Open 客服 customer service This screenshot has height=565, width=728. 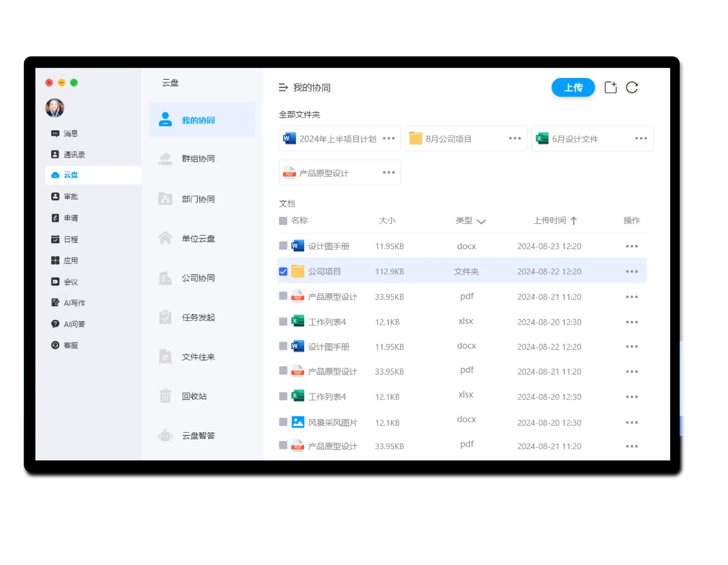(65, 345)
